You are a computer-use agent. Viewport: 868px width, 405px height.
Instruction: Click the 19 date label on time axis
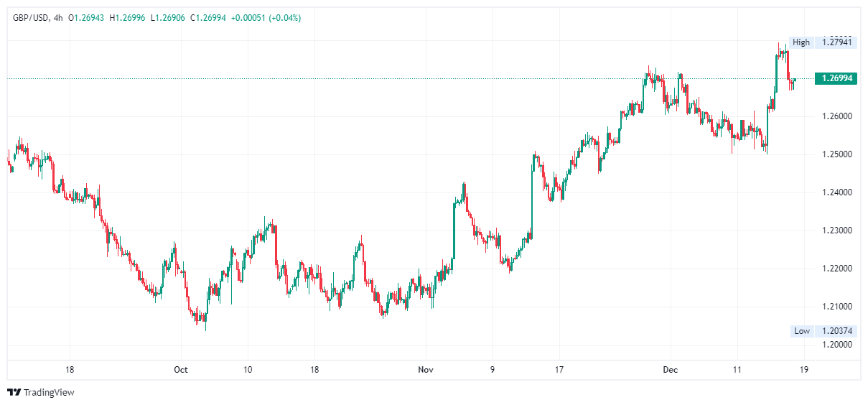click(x=803, y=370)
